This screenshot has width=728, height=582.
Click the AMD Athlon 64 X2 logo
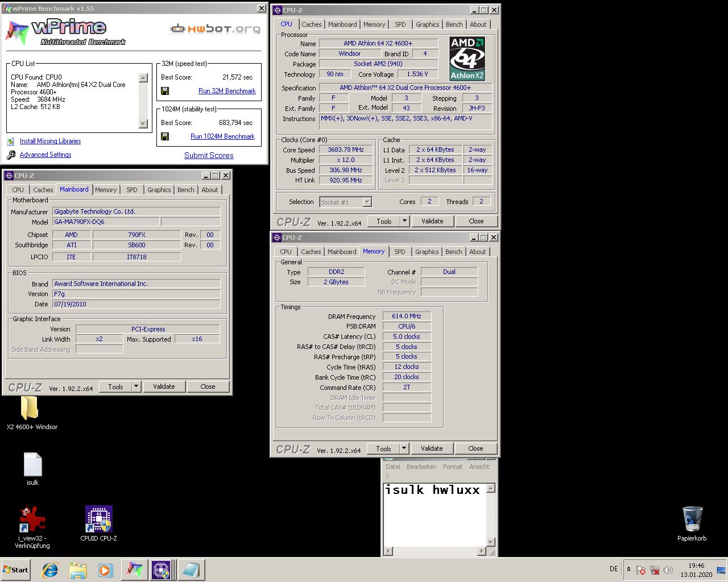tap(467, 59)
